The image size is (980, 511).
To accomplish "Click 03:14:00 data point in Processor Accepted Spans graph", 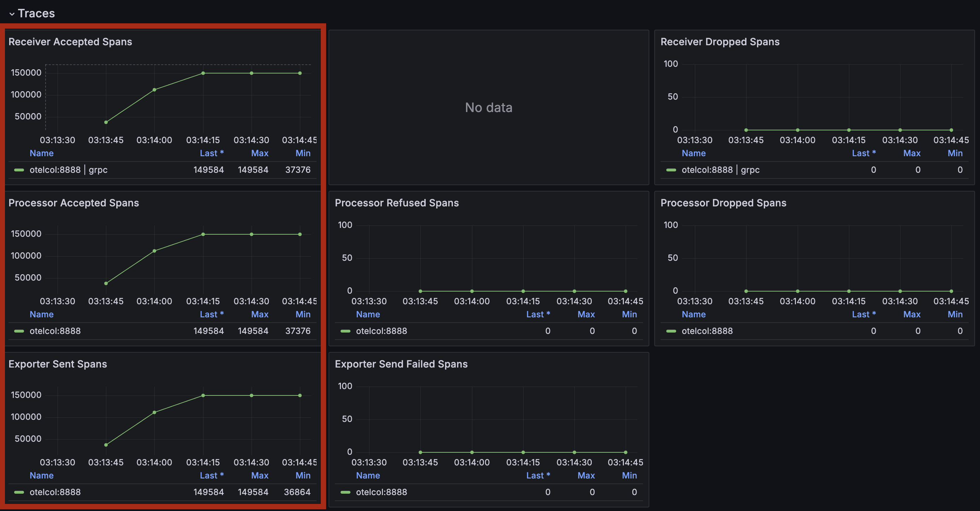I will [154, 251].
